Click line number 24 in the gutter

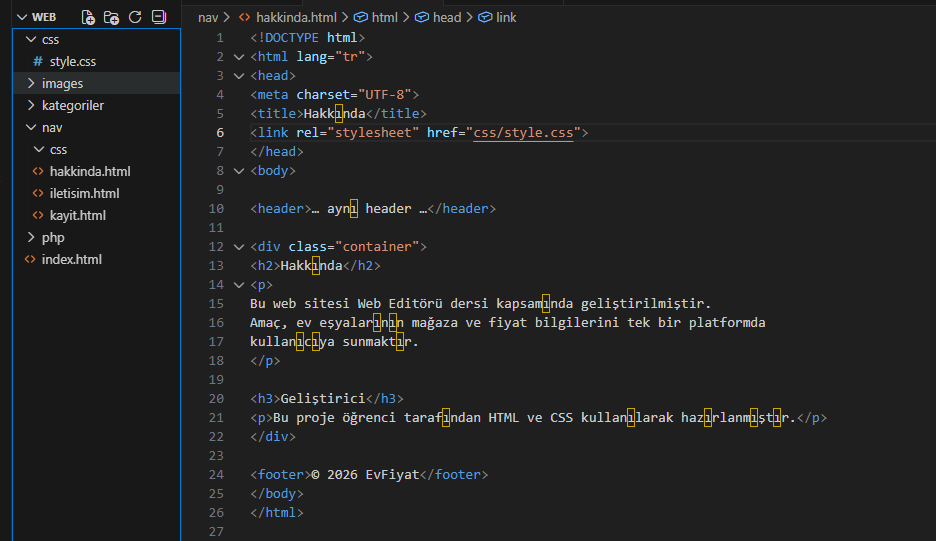coord(216,475)
